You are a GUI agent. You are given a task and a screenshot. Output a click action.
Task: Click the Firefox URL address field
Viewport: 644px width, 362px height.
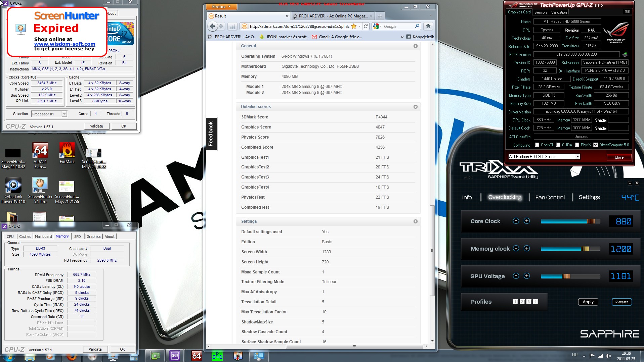point(299,26)
